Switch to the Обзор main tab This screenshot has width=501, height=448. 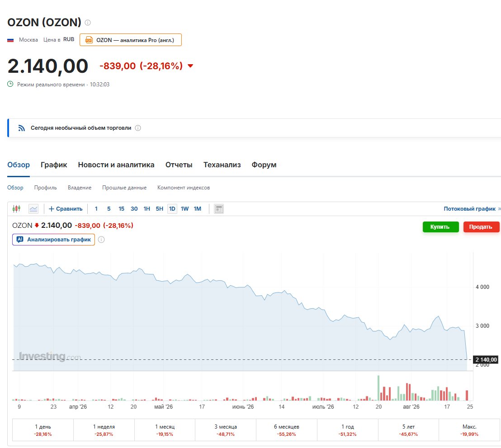pyautogui.click(x=19, y=165)
